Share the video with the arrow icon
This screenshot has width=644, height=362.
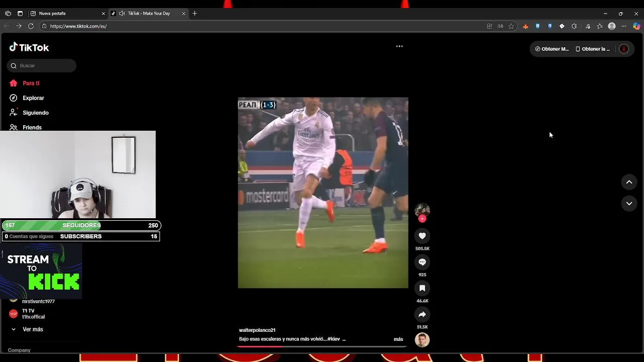pos(422,314)
